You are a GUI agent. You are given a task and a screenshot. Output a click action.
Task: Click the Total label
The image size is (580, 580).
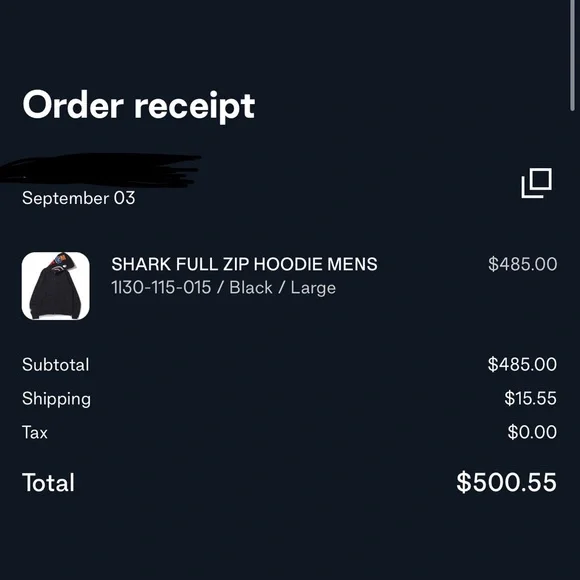(x=48, y=483)
